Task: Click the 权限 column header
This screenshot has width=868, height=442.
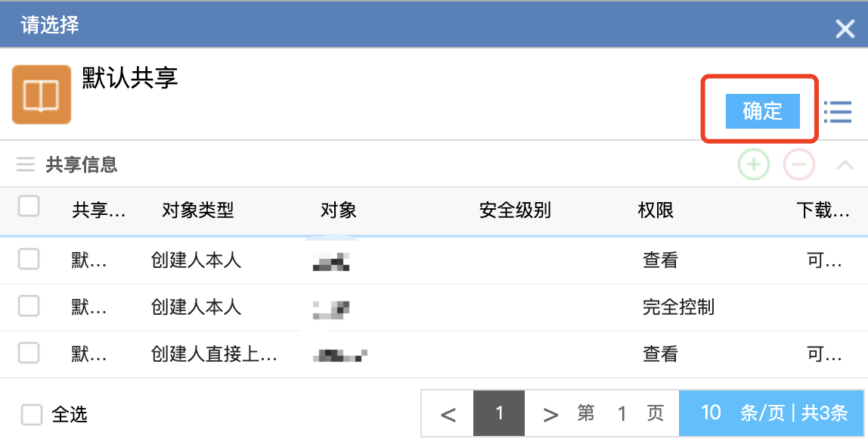Action: (656, 210)
